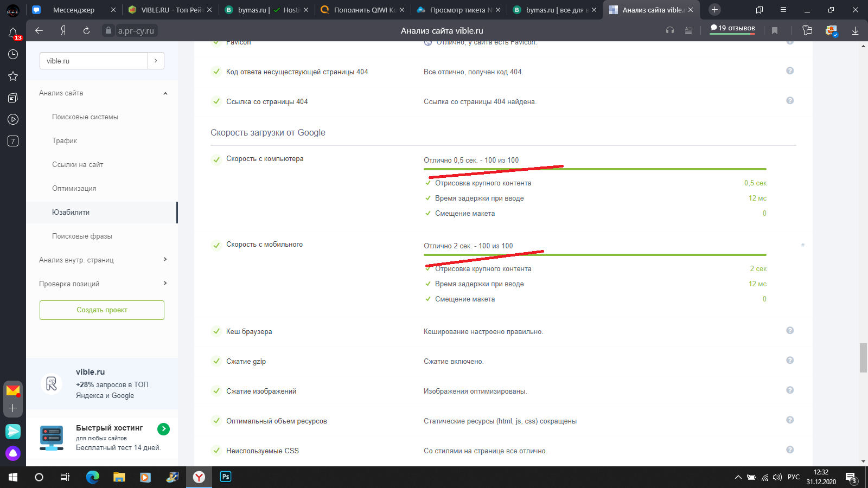
Task: Switch to the Мессенджер tab
Action: [x=73, y=10]
